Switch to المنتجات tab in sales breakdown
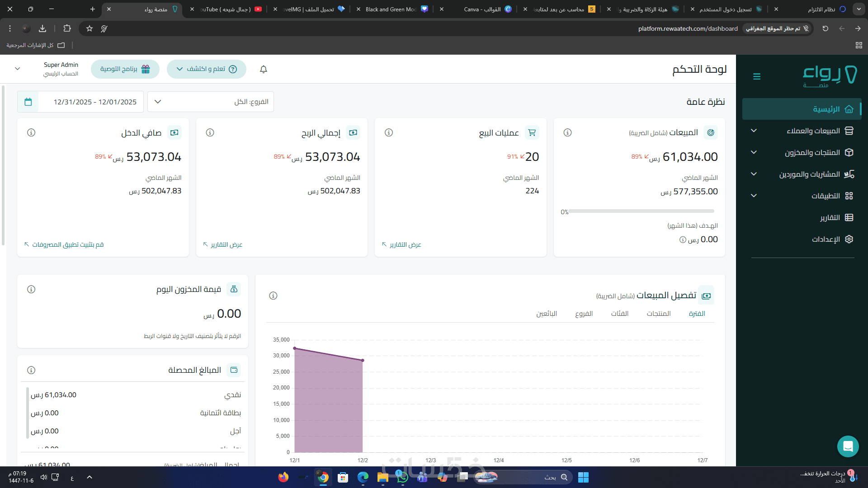This screenshot has width=868, height=488. [x=658, y=314]
